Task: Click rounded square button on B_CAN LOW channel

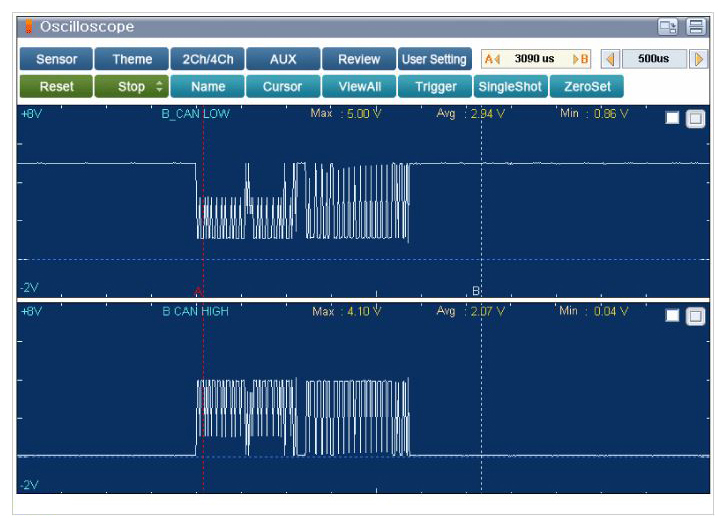Action: (696, 118)
